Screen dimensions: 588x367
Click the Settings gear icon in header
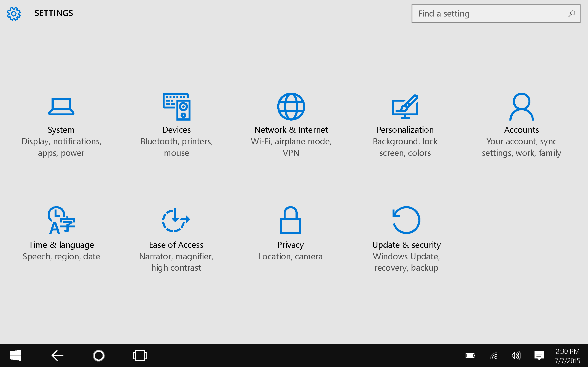(14, 13)
